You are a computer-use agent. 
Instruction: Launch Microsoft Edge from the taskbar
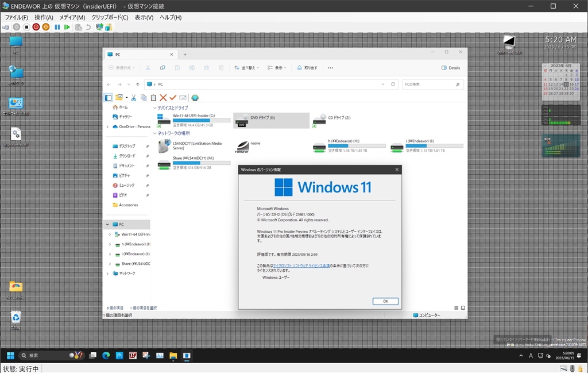106,355
